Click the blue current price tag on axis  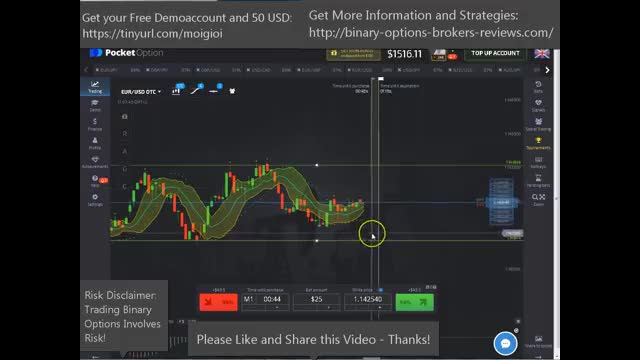point(501,202)
